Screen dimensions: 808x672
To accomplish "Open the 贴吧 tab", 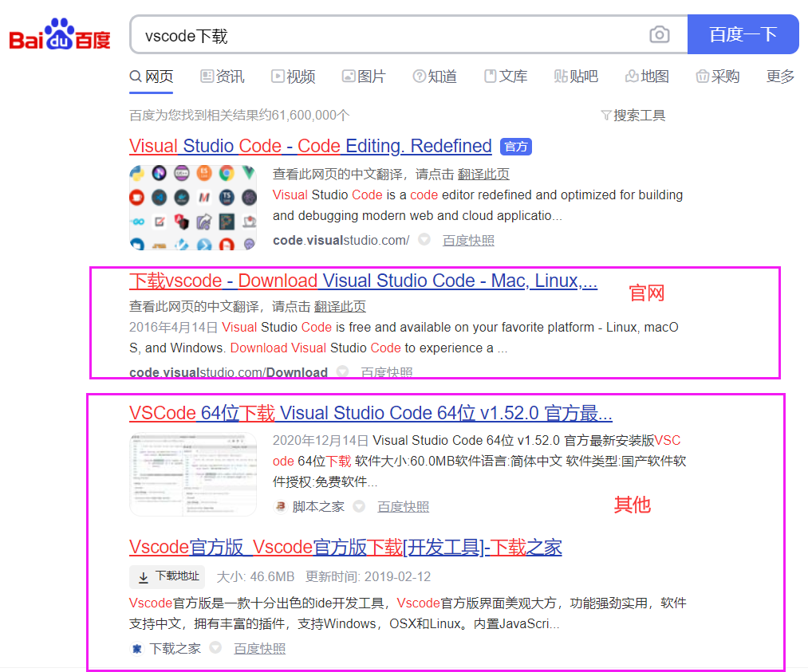I will click(576, 77).
